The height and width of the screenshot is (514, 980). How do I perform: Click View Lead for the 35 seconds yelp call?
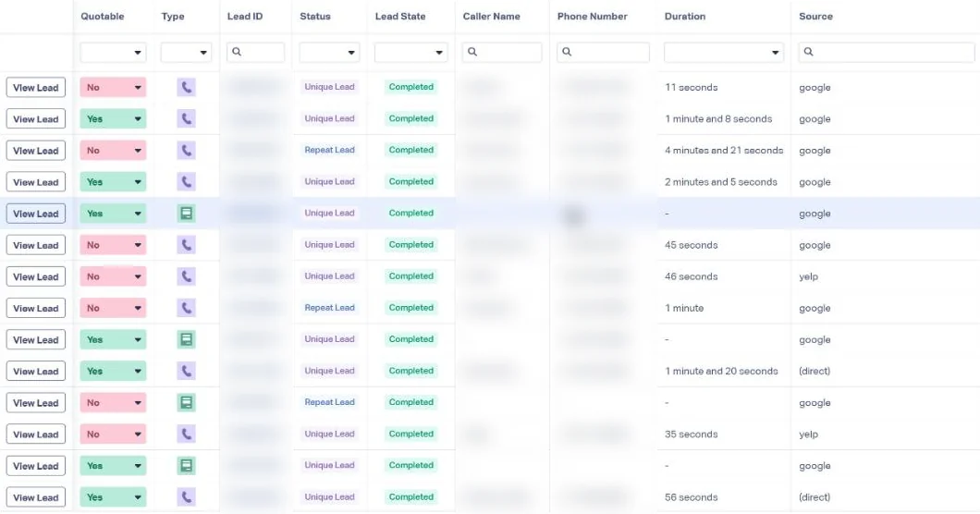tap(36, 434)
